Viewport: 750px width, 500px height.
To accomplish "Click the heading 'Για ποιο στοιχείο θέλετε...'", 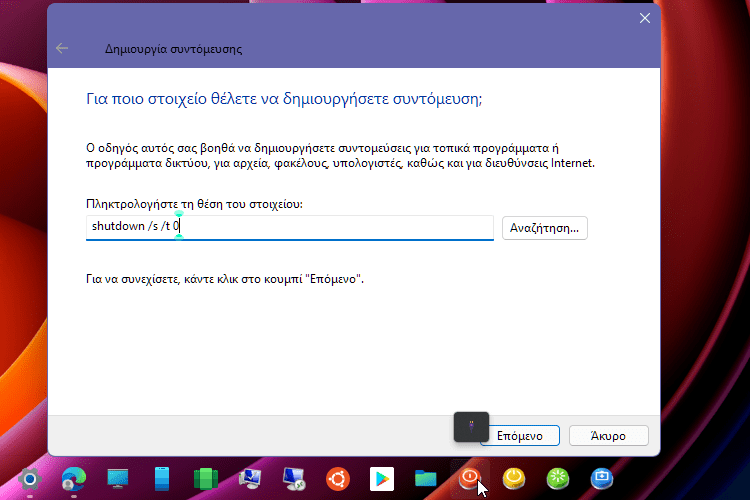I will 284,99.
